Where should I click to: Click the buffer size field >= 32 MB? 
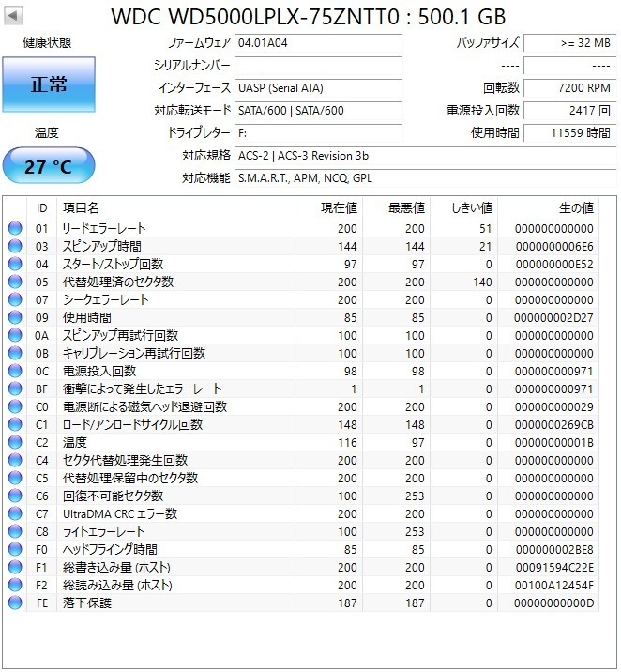pos(569,43)
